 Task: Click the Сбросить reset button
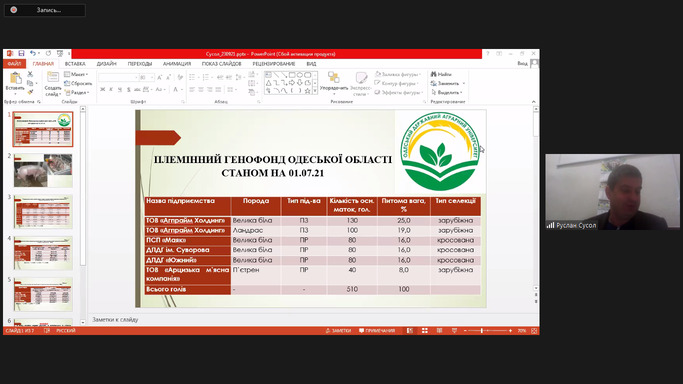click(78, 83)
